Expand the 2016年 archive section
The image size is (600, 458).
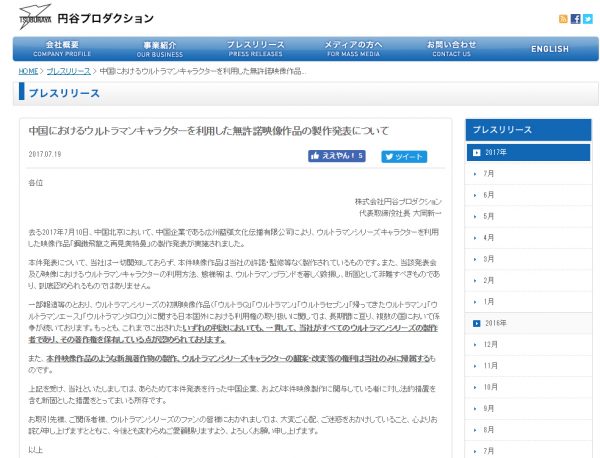528,323
